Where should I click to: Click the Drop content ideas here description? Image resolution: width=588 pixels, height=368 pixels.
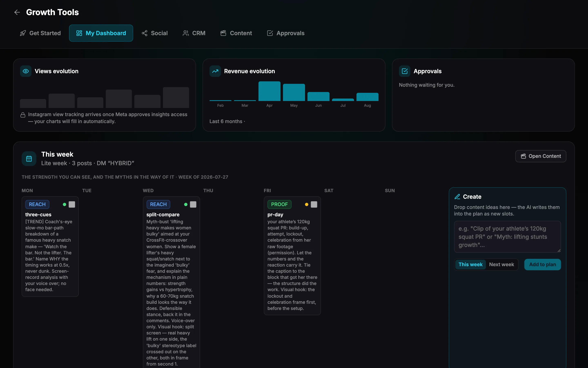(507, 211)
